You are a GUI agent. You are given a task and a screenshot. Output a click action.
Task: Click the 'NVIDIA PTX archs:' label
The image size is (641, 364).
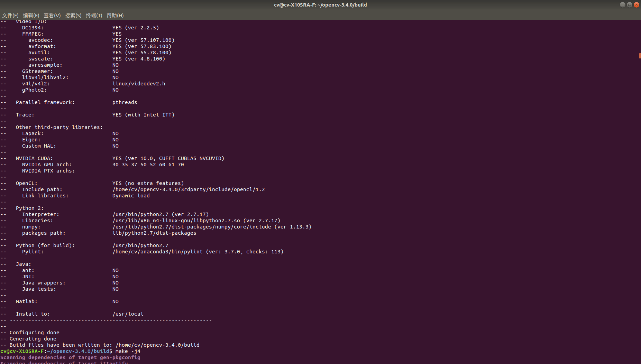[x=48, y=171]
